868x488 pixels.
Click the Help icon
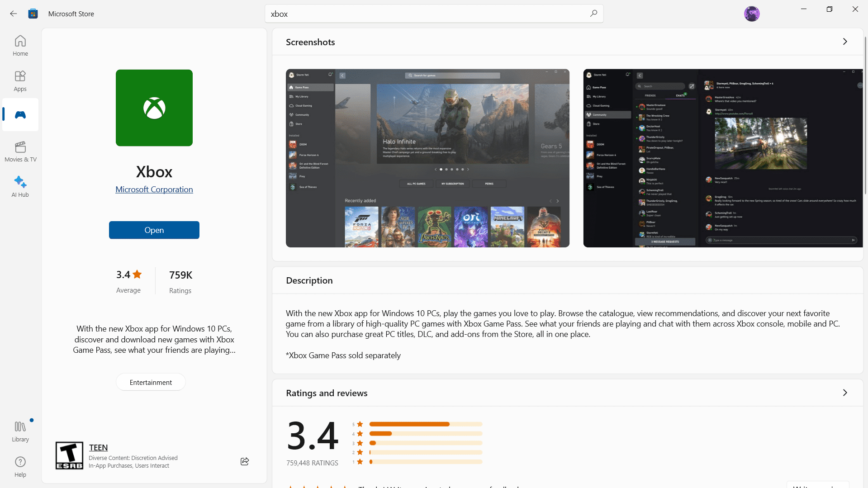20,466
